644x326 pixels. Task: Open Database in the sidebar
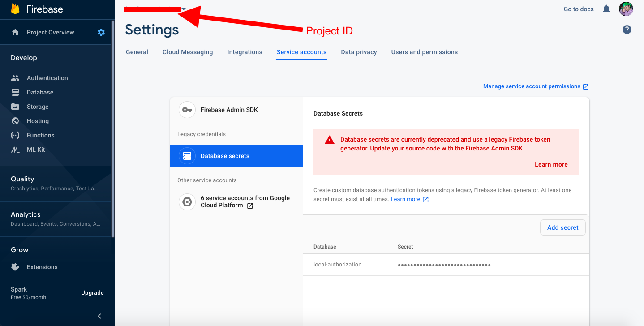tap(40, 92)
